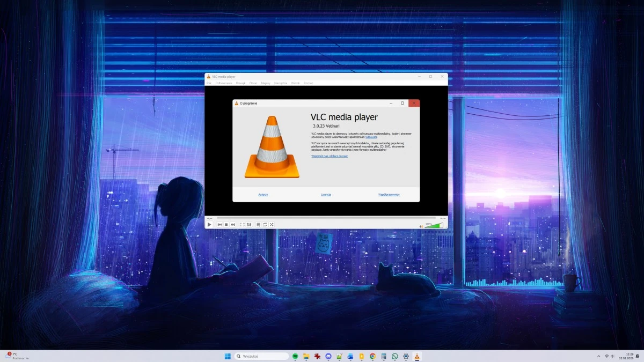Toggle the loop playback icon

pyautogui.click(x=265, y=224)
